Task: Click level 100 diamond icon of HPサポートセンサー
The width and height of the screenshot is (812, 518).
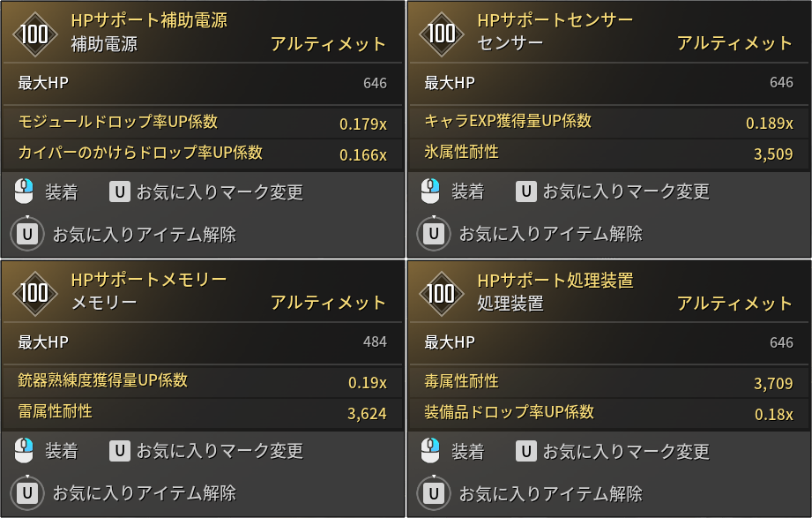Action: (441, 34)
